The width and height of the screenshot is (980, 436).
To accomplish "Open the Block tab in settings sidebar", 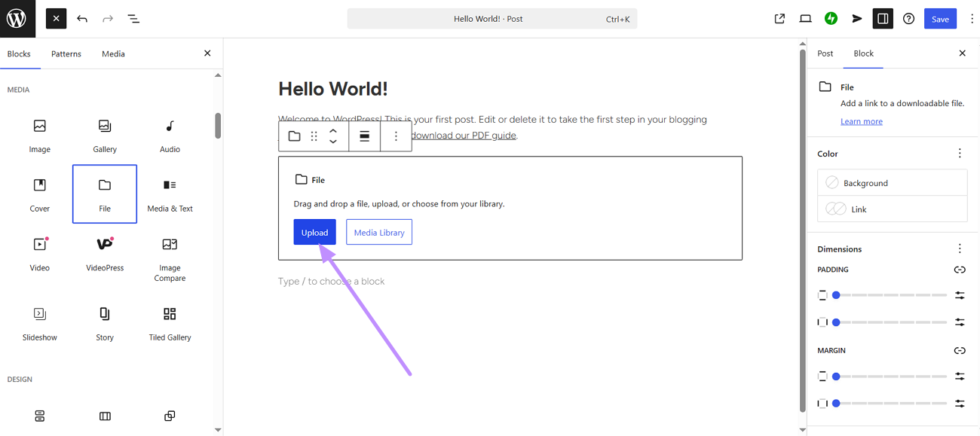I will (x=863, y=53).
